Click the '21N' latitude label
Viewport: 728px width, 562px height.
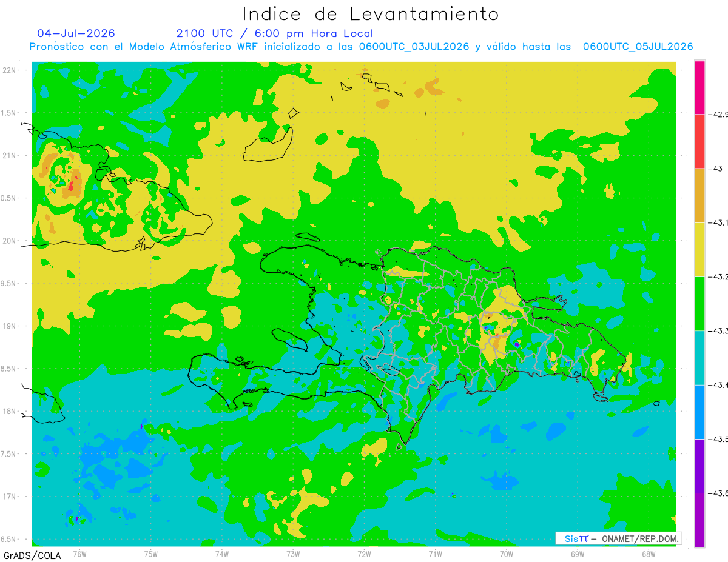click(x=10, y=155)
